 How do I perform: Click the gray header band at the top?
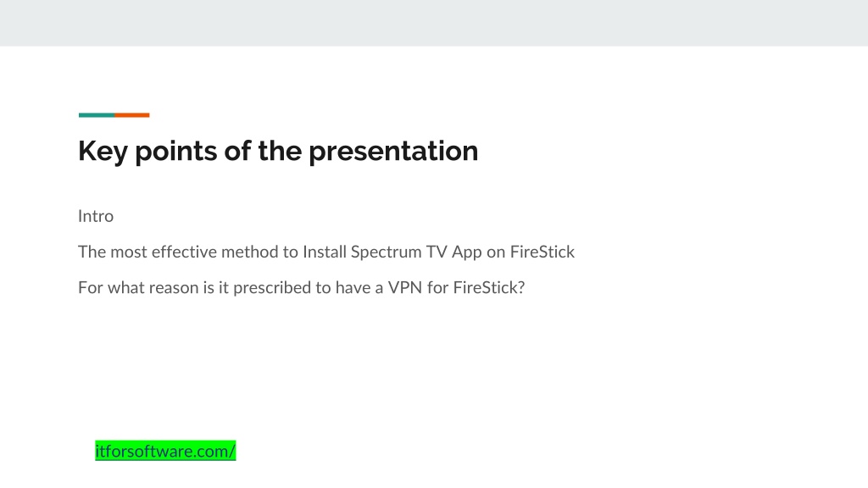[434, 23]
